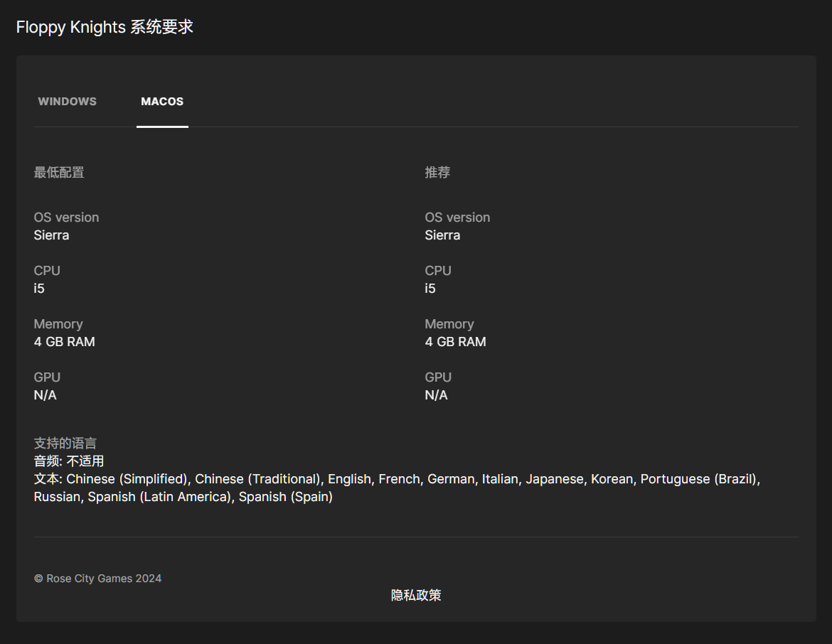Click the GPU label under 最低配置
The image size is (832, 644).
click(x=47, y=377)
